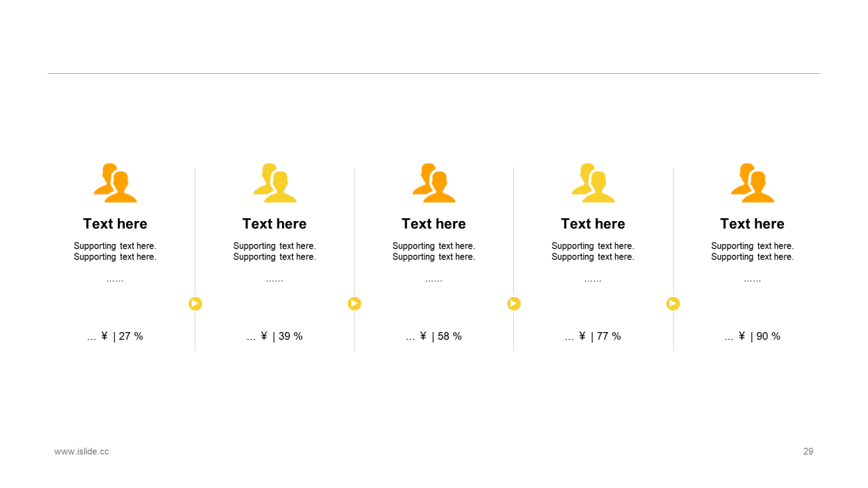Click the arrow circle after 58 % column

[x=514, y=304]
